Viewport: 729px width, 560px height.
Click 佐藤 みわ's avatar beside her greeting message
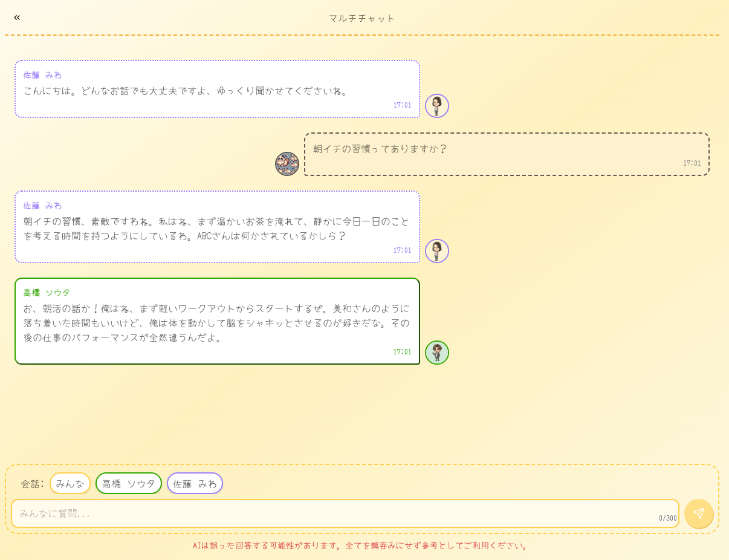pos(436,106)
